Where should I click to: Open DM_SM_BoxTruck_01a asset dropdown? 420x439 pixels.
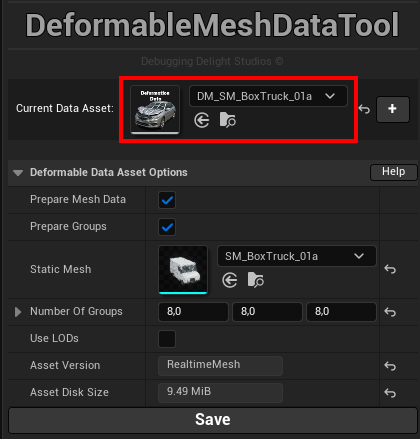[x=268, y=96]
